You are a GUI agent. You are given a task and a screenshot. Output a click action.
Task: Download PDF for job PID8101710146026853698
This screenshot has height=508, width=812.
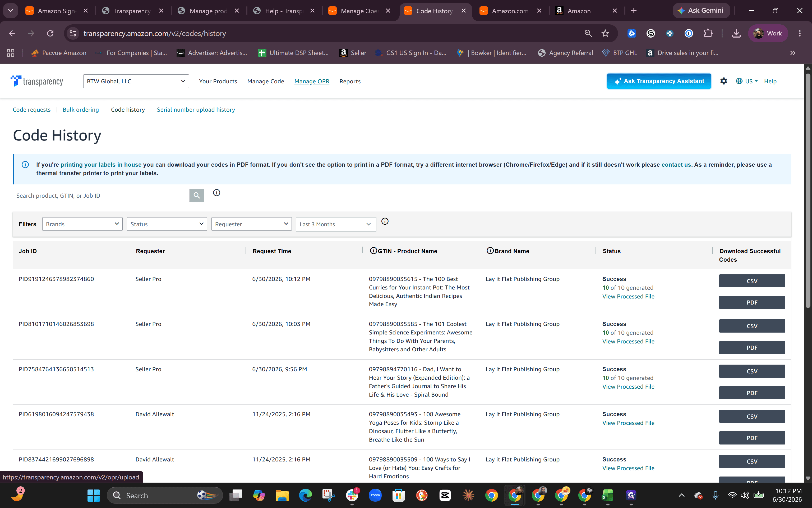tap(752, 347)
